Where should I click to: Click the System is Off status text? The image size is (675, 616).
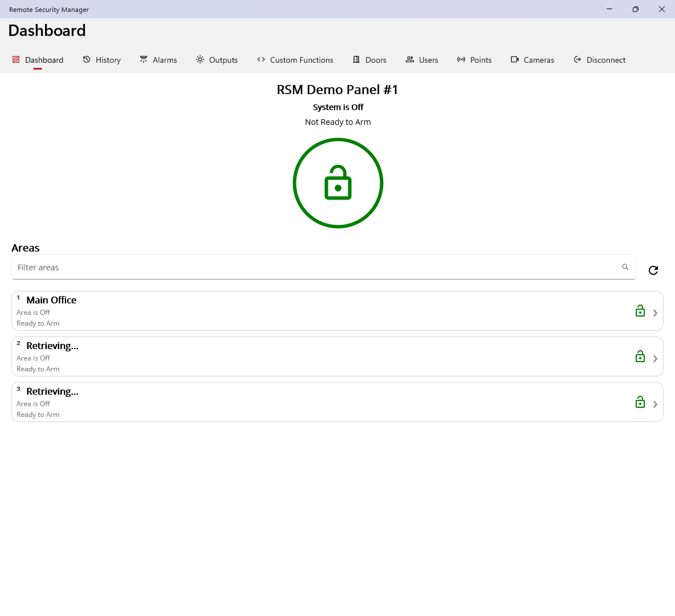tap(338, 107)
